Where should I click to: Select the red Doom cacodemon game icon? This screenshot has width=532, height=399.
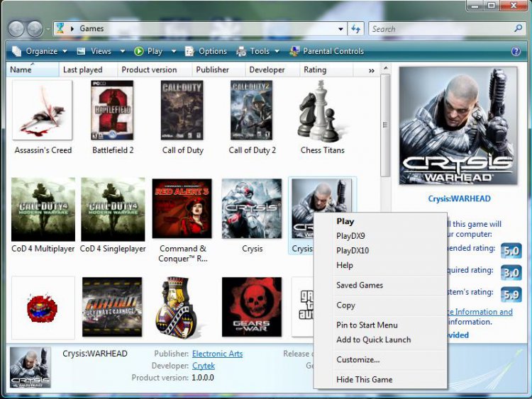click(43, 308)
